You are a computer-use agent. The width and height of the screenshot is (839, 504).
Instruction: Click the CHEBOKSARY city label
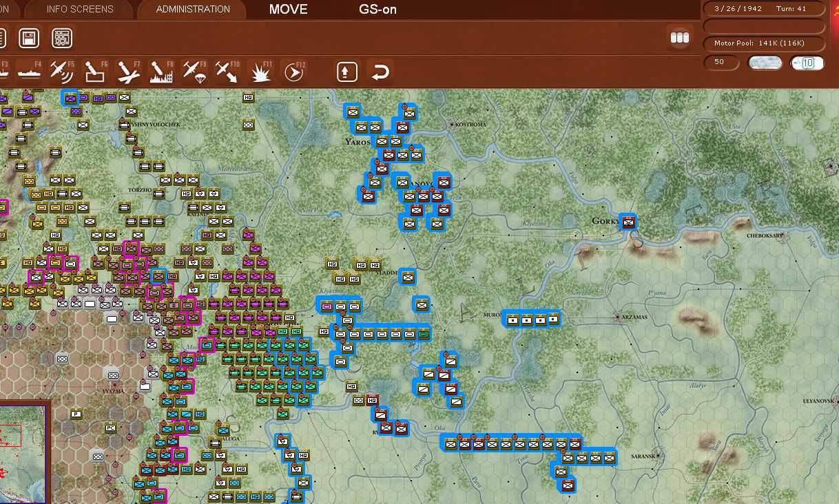[x=766, y=235]
